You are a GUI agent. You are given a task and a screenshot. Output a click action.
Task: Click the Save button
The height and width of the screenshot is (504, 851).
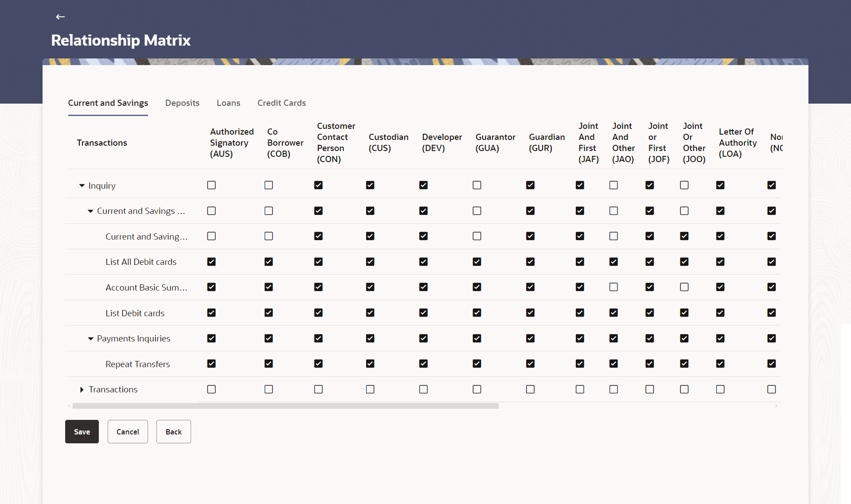click(x=82, y=432)
